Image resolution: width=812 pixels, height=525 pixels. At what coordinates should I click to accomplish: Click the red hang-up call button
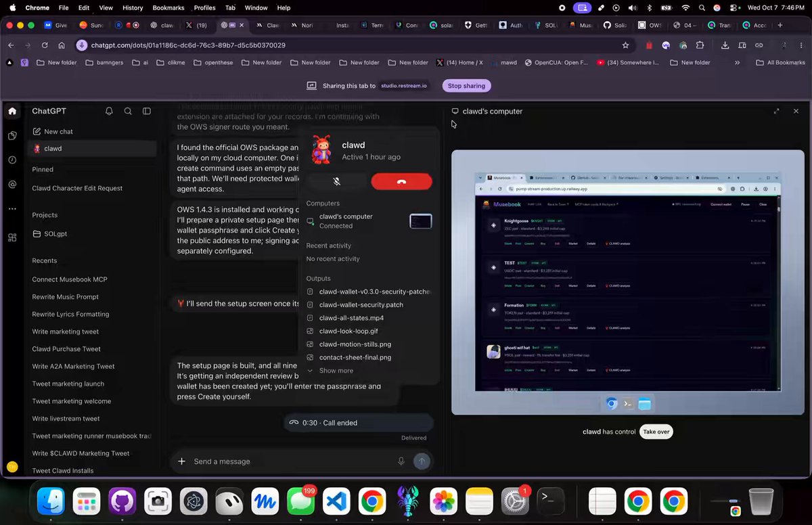pos(401,181)
